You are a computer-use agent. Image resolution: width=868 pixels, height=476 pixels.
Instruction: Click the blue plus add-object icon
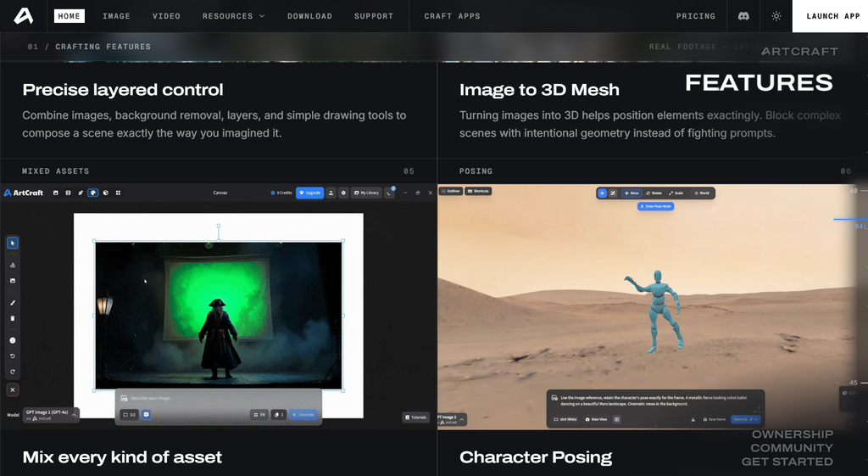pyautogui.click(x=603, y=193)
